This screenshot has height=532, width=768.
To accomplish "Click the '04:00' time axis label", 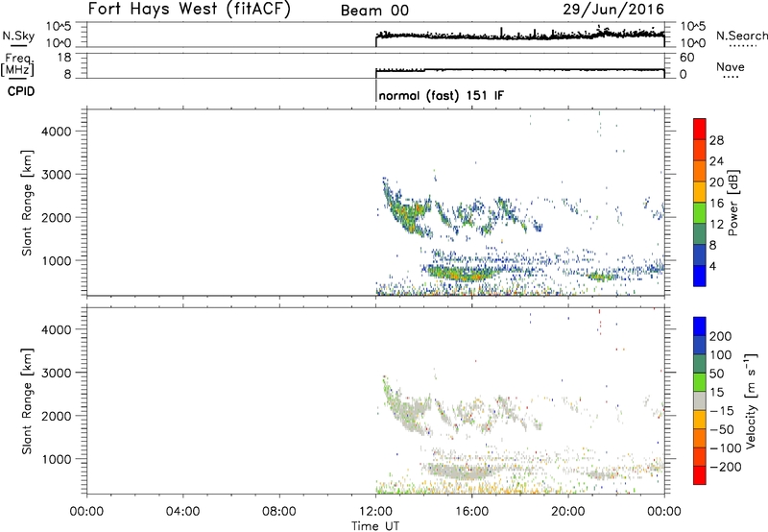I will [182, 512].
